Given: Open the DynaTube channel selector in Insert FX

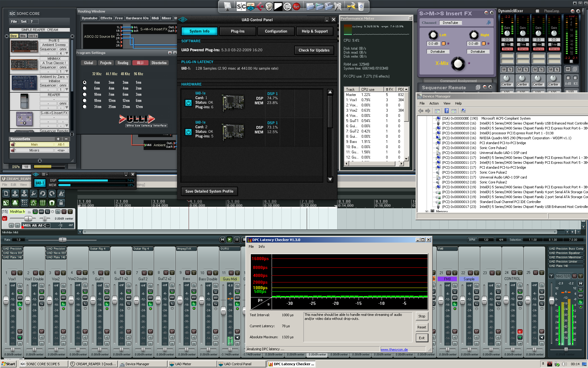Looking at the screenshot, I should click(x=450, y=23).
